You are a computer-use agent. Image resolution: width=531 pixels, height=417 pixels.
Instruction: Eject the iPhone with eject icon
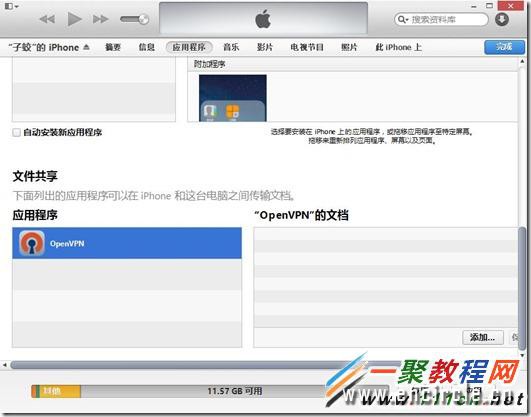coord(86,47)
